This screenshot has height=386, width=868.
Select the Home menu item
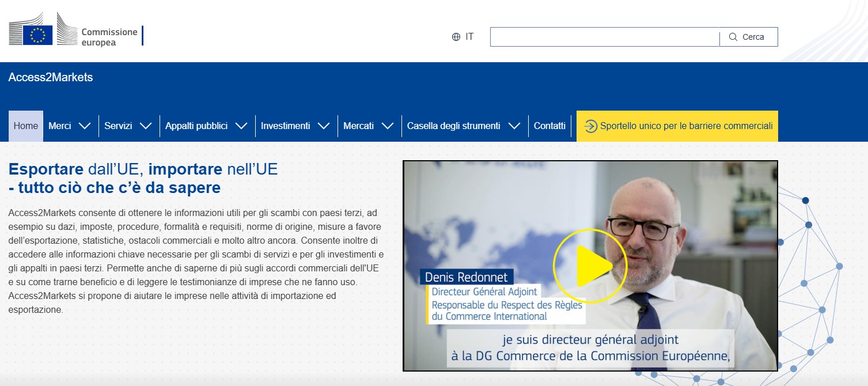[26, 126]
